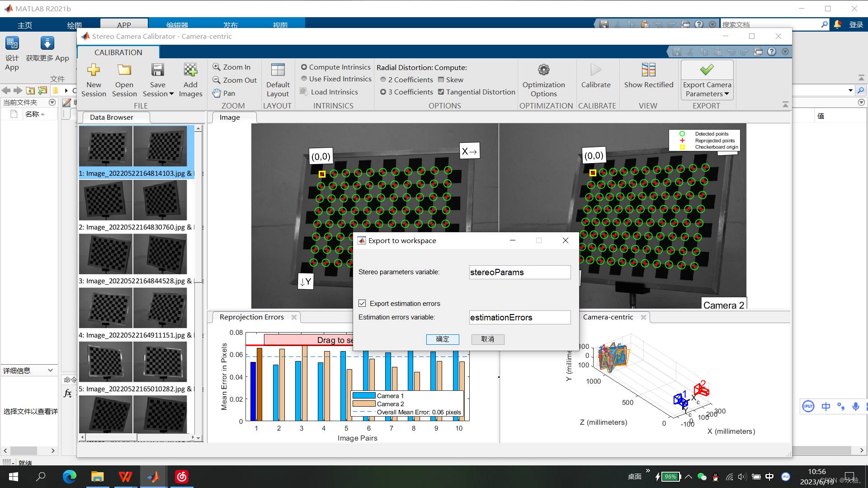Enable the Skew checkbox

point(441,80)
